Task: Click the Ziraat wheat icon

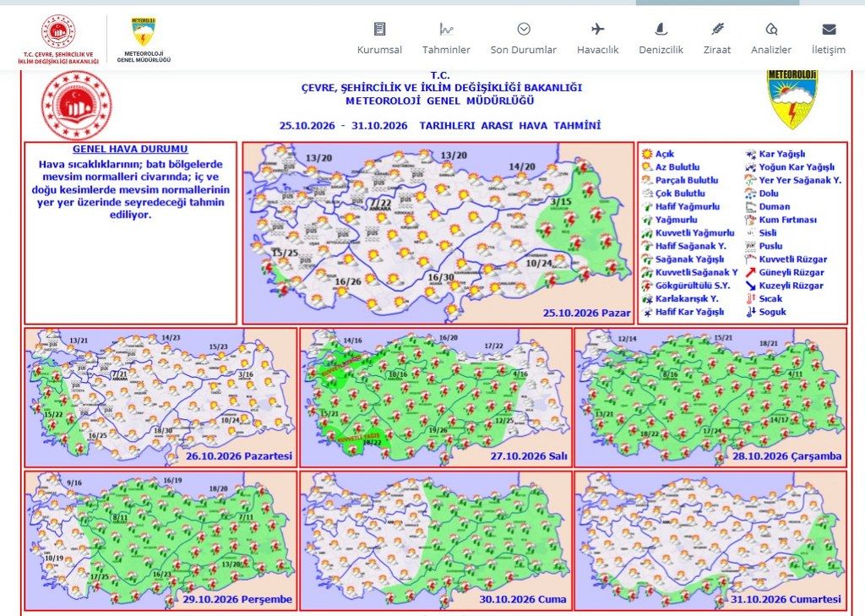Action: coord(717,29)
